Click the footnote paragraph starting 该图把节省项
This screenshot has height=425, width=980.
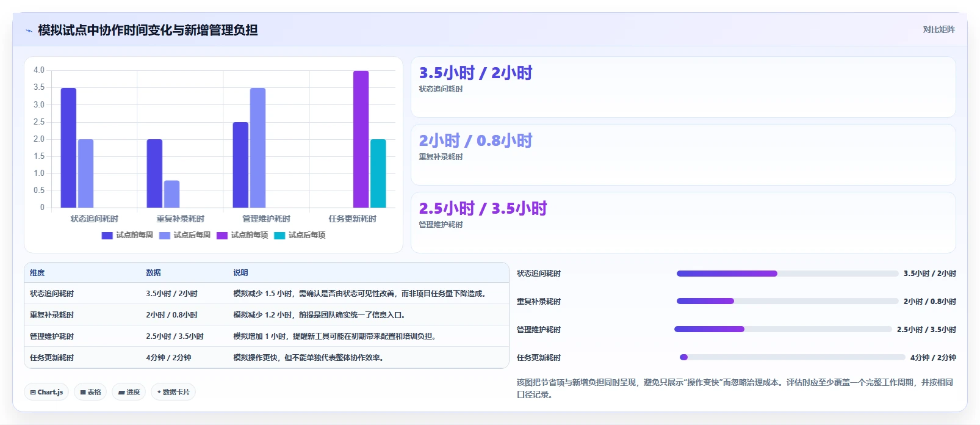point(735,388)
